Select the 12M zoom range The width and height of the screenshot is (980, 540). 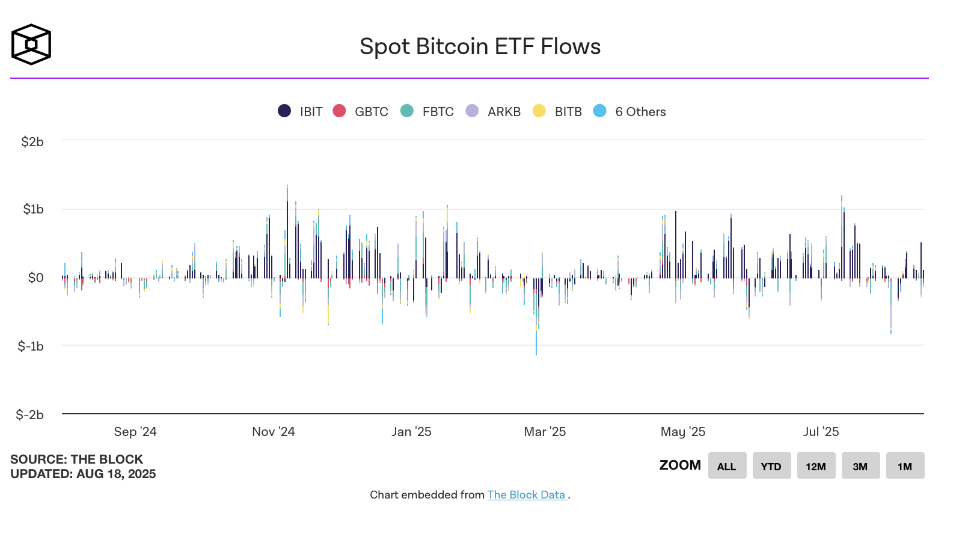click(816, 465)
